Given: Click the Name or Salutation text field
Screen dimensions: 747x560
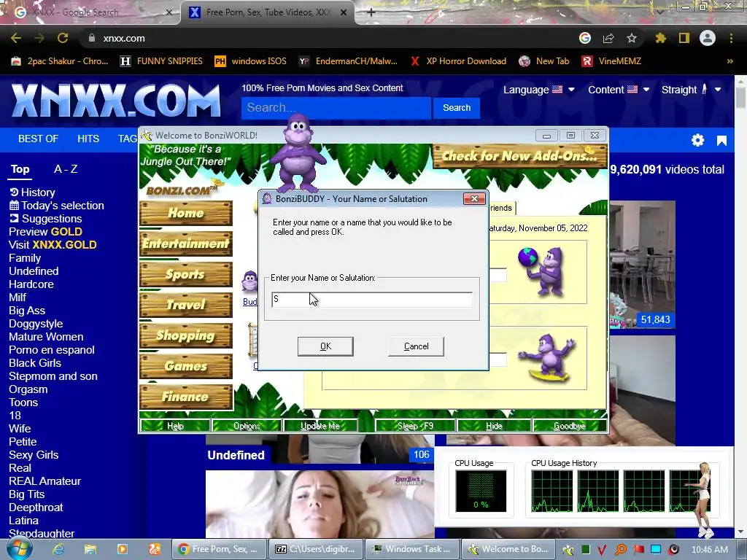Looking at the screenshot, I should [371, 300].
